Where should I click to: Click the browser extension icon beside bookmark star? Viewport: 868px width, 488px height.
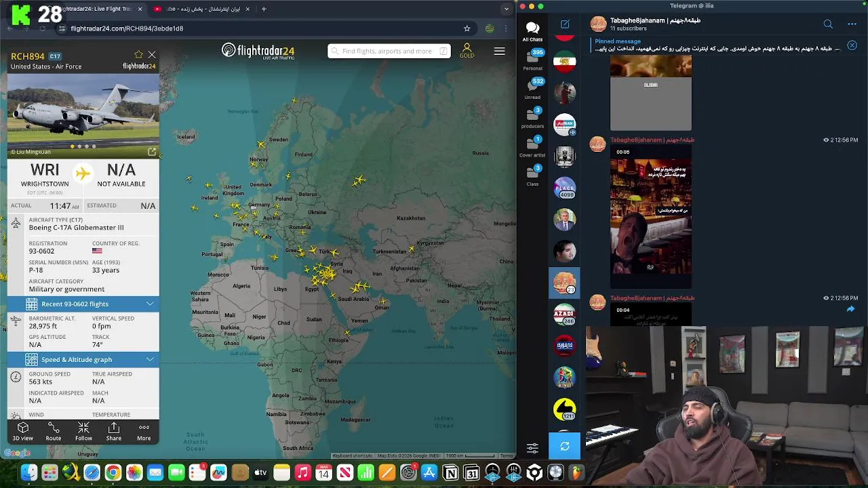[489, 28]
